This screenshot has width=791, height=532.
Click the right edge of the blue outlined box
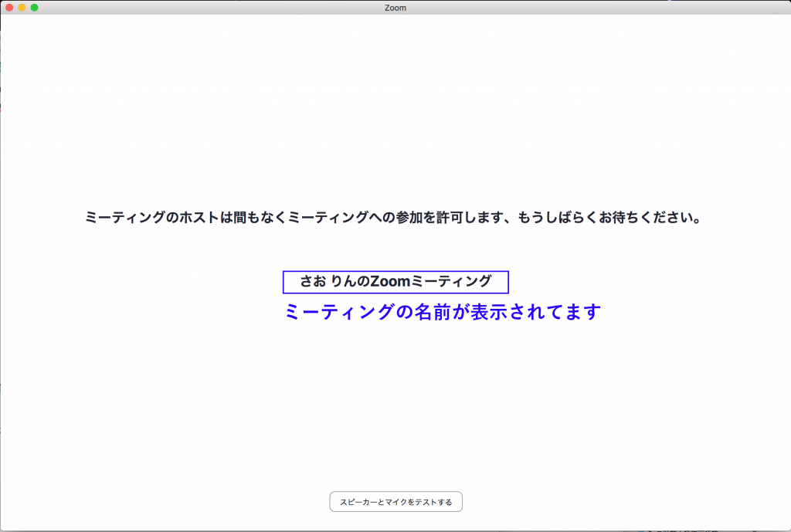pos(508,282)
